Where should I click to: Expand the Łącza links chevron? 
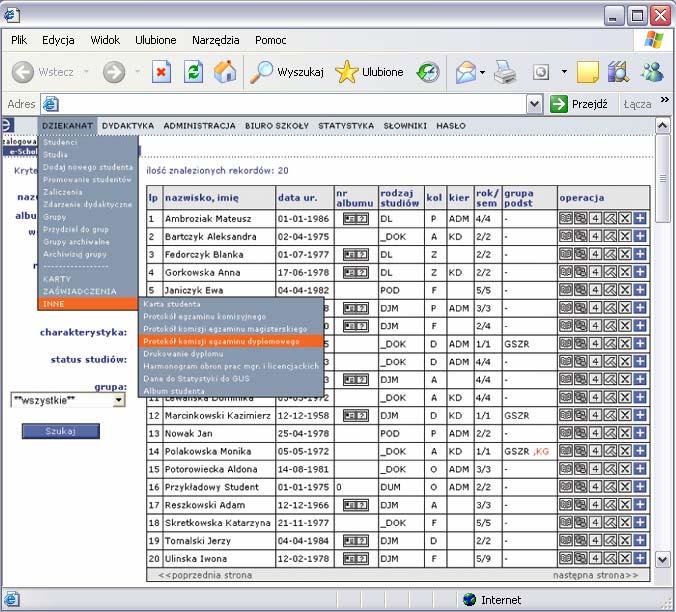click(664, 100)
